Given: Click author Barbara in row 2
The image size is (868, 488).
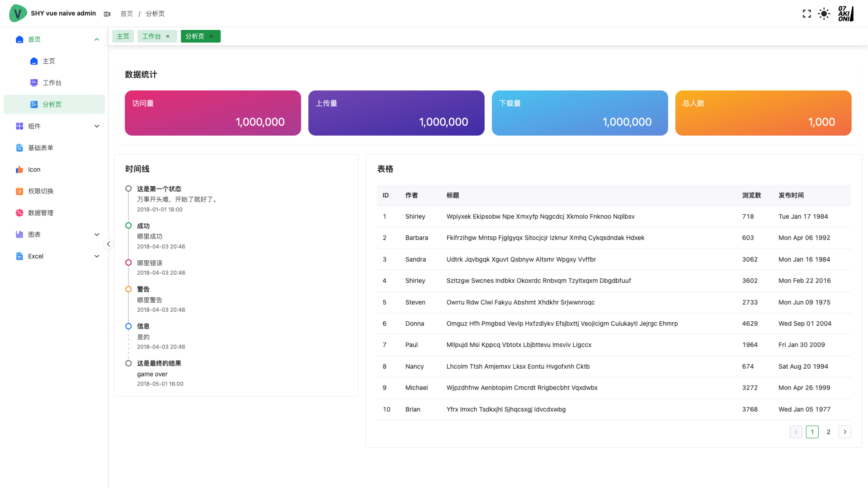Looking at the screenshot, I should (417, 238).
